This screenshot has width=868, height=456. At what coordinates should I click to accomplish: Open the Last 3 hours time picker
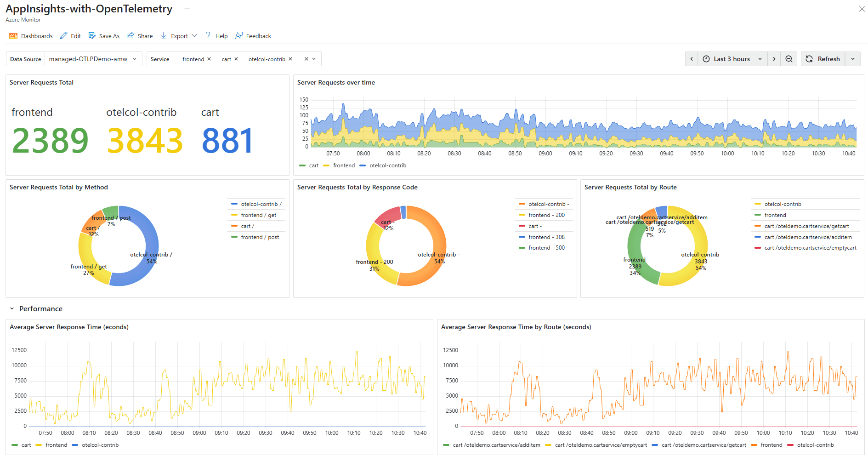(732, 59)
